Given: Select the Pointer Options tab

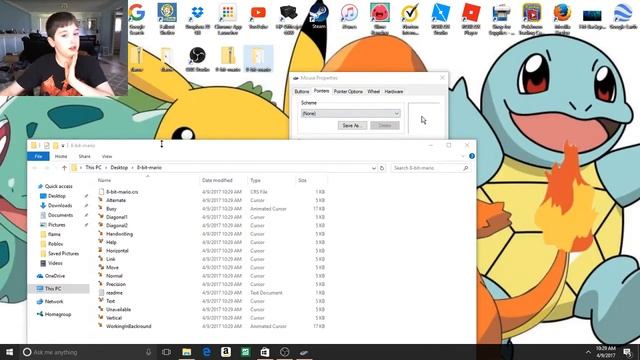Looking at the screenshot, I should pyautogui.click(x=348, y=91).
